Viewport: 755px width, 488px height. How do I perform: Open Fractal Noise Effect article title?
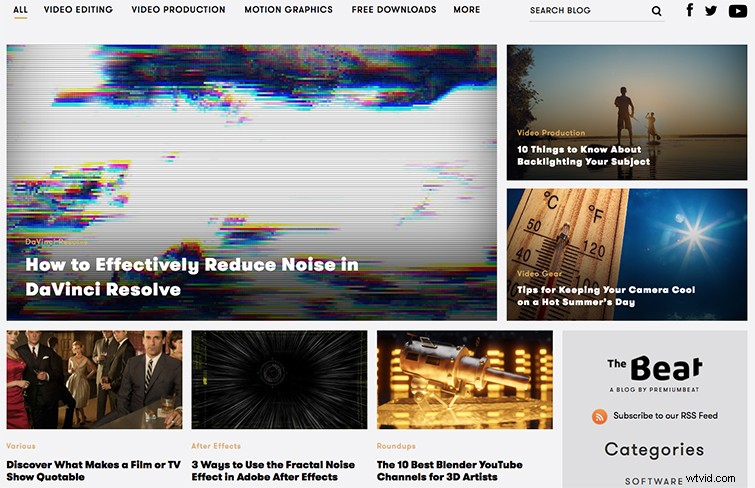pyautogui.click(x=273, y=471)
